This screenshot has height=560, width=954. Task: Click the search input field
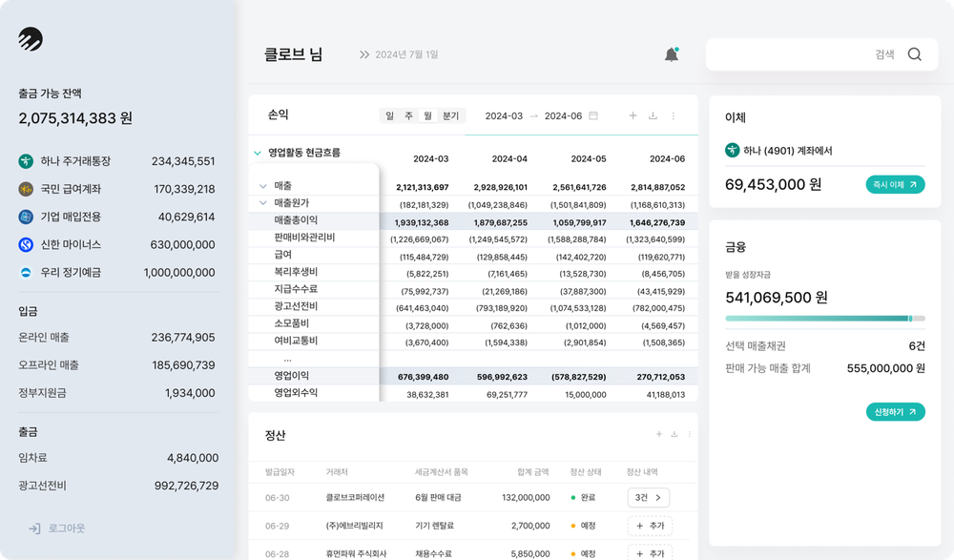click(x=821, y=54)
